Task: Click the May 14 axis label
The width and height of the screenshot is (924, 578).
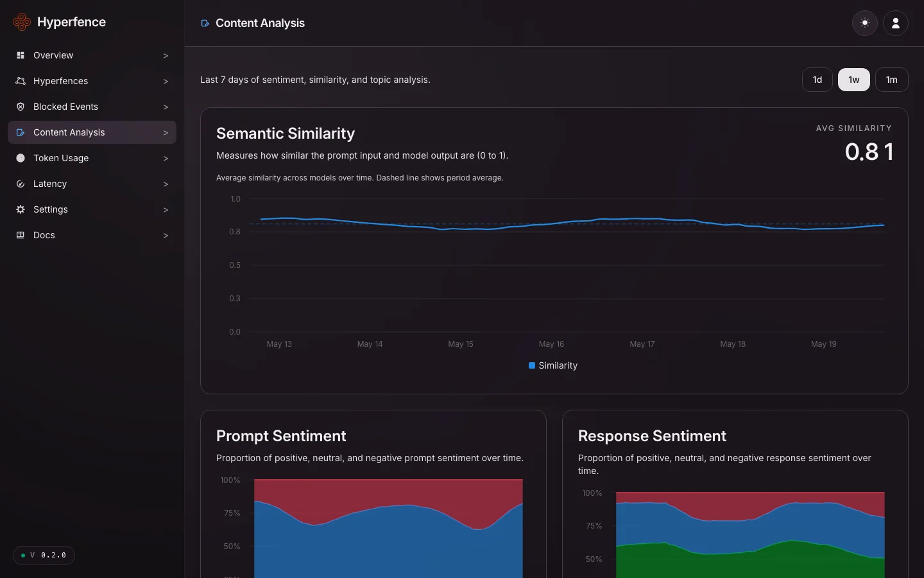Action: 370,344
